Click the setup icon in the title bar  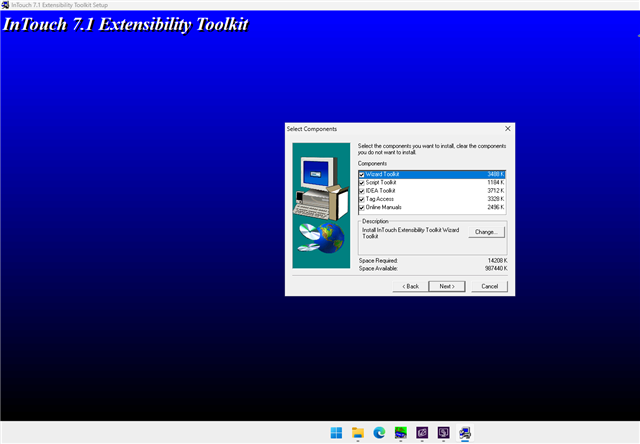click(5, 5)
